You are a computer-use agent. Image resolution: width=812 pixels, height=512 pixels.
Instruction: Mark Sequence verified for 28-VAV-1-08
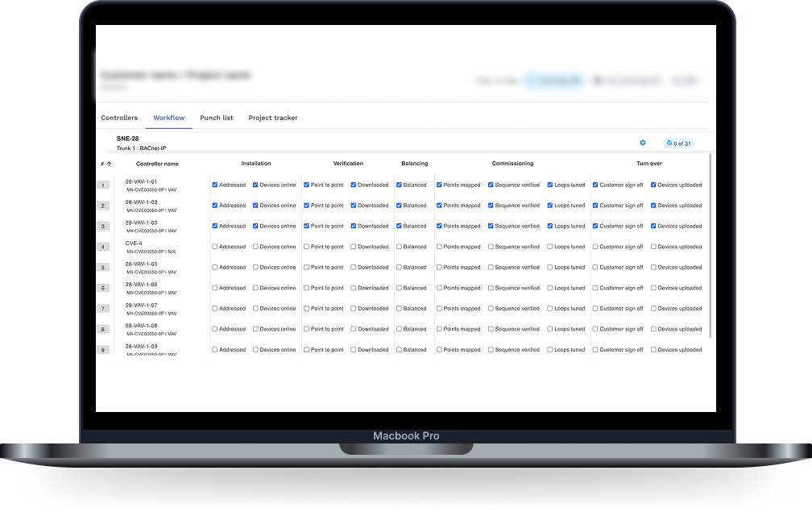[x=491, y=329]
